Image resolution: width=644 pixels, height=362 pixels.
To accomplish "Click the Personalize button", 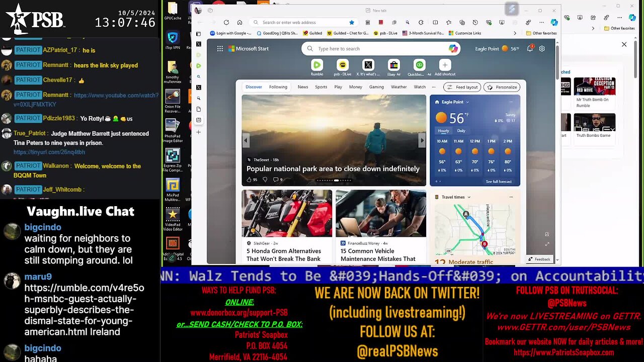I will pyautogui.click(x=502, y=87).
